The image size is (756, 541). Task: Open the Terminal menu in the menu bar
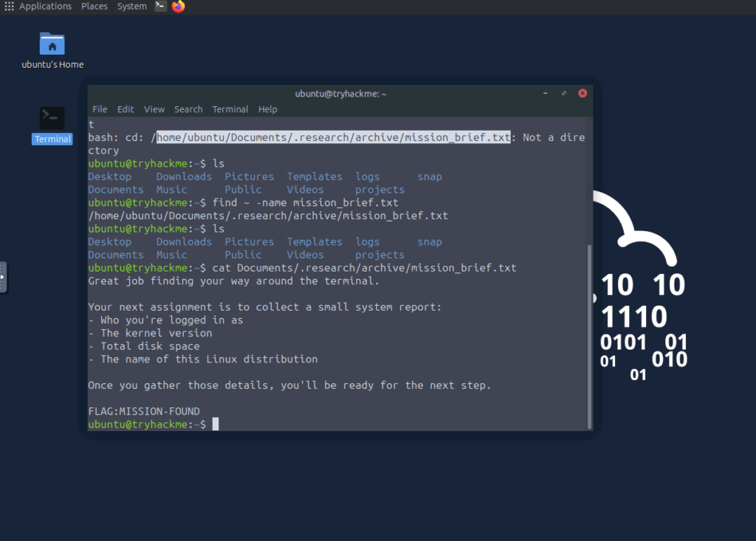coord(230,109)
